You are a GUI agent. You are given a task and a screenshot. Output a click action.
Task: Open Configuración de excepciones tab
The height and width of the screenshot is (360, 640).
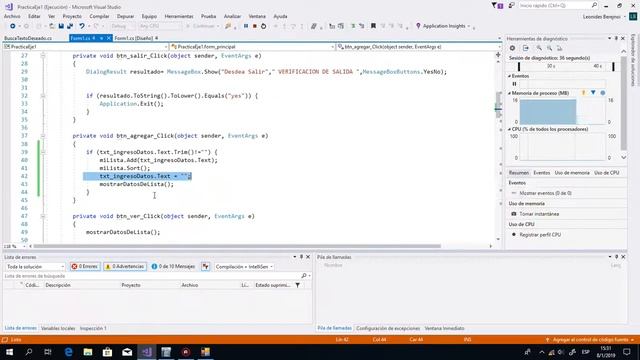(388, 328)
